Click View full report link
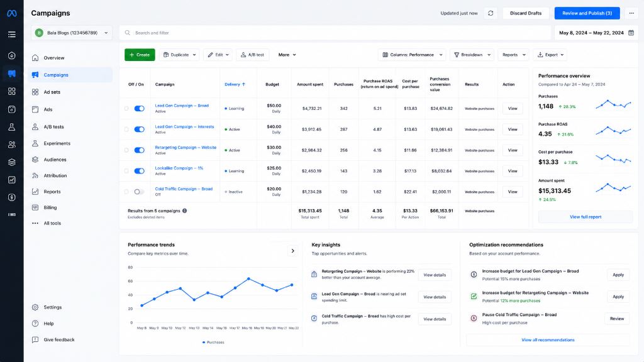 (586, 217)
